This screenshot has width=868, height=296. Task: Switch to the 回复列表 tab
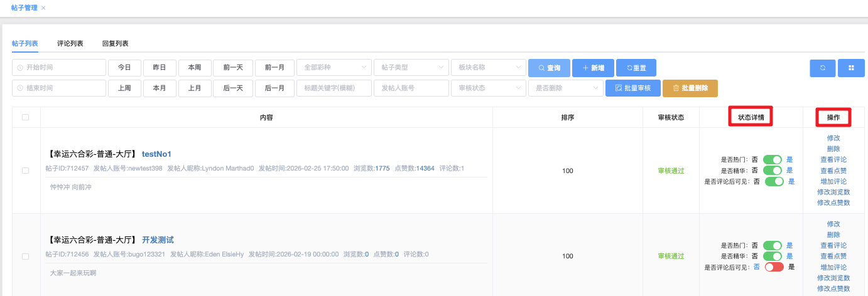click(x=115, y=43)
